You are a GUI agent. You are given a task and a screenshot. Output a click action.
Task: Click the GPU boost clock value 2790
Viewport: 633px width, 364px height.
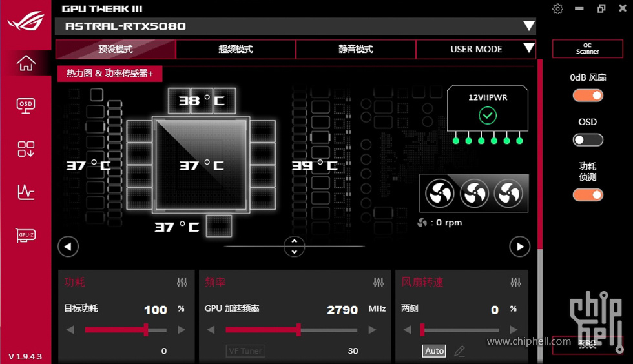tap(342, 310)
